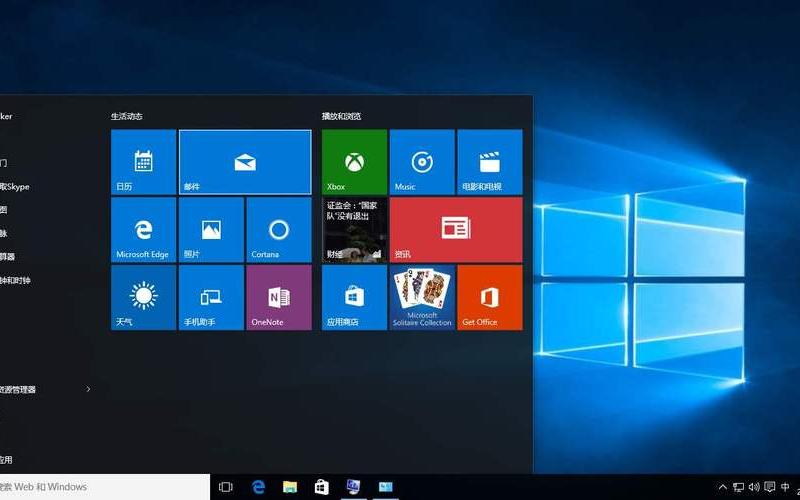
Task: Switch the 中 input method indicator
Action: click(785, 487)
